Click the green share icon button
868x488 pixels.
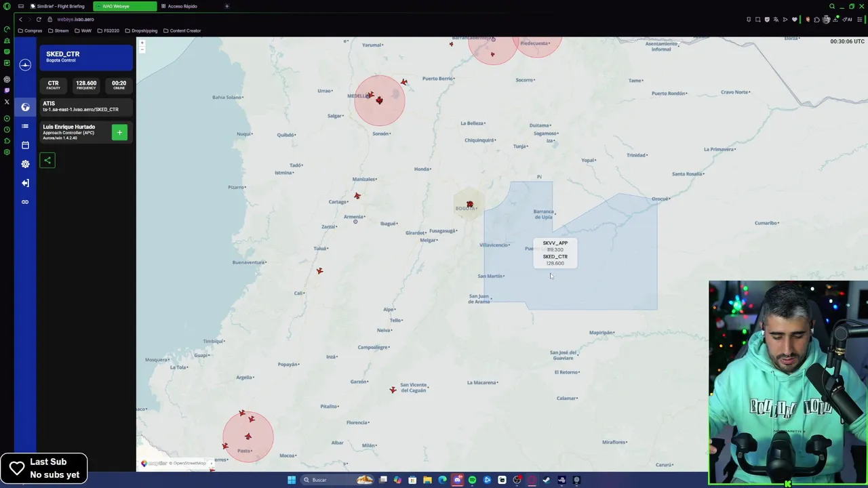47,160
